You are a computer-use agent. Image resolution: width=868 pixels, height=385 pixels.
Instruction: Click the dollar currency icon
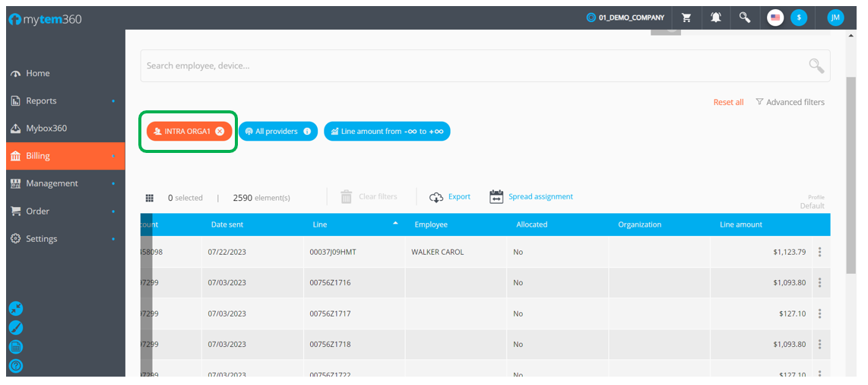click(798, 17)
